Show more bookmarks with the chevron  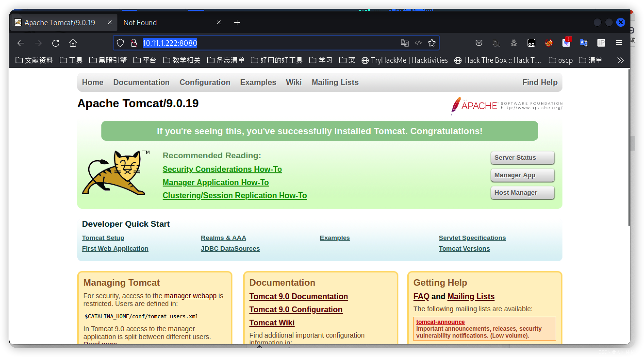tap(620, 60)
